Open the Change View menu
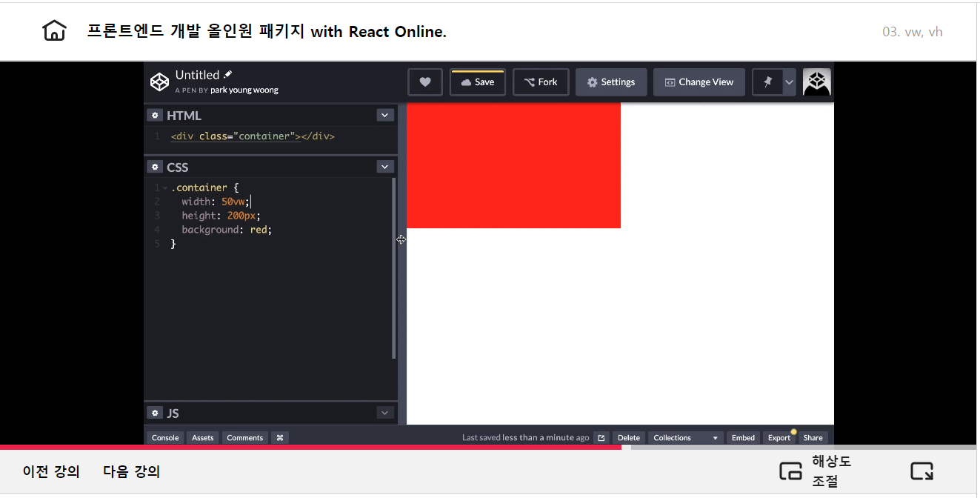Screen dimensions: 980x498 click(699, 82)
